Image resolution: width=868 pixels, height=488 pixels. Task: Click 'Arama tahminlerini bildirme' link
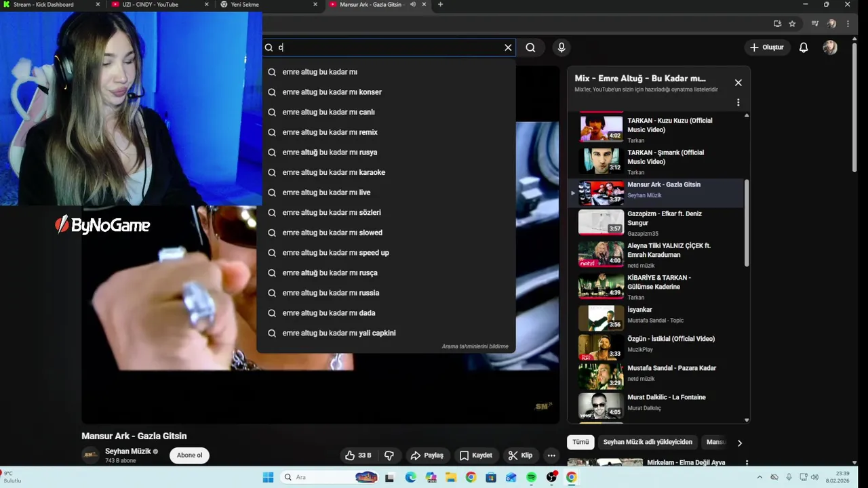pyautogui.click(x=475, y=346)
